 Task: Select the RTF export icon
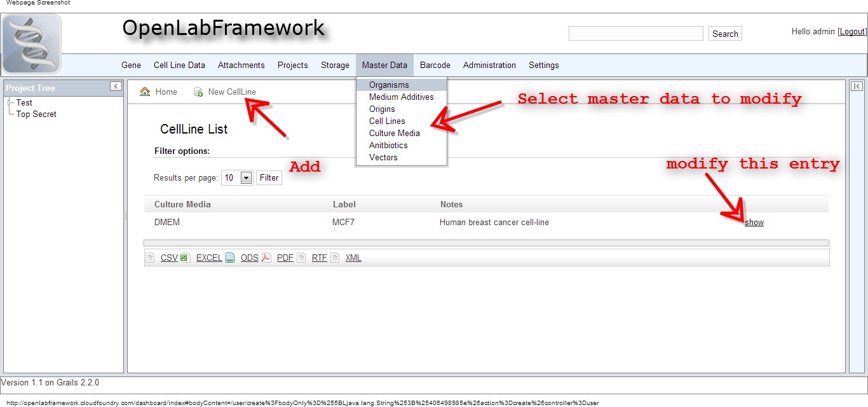(x=301, y=257)
